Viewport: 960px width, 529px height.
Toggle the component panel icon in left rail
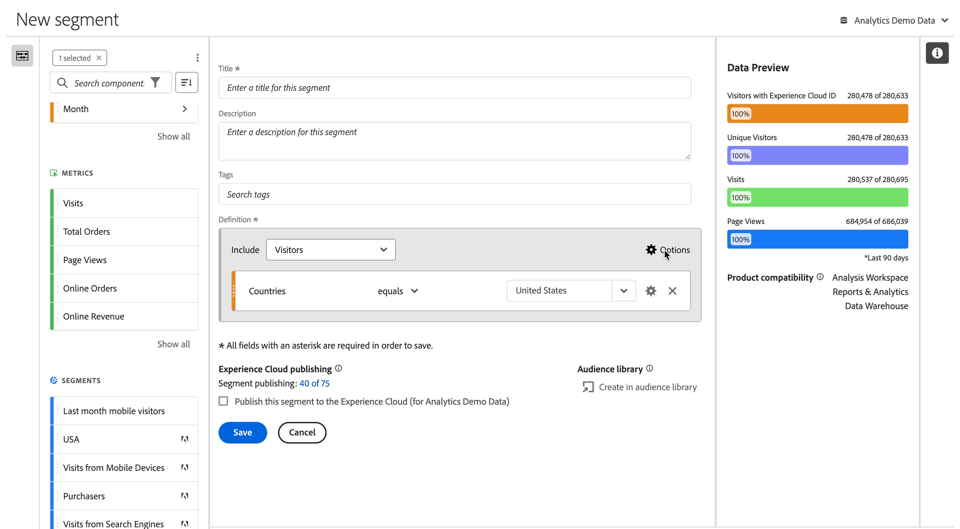pos(22,56)
